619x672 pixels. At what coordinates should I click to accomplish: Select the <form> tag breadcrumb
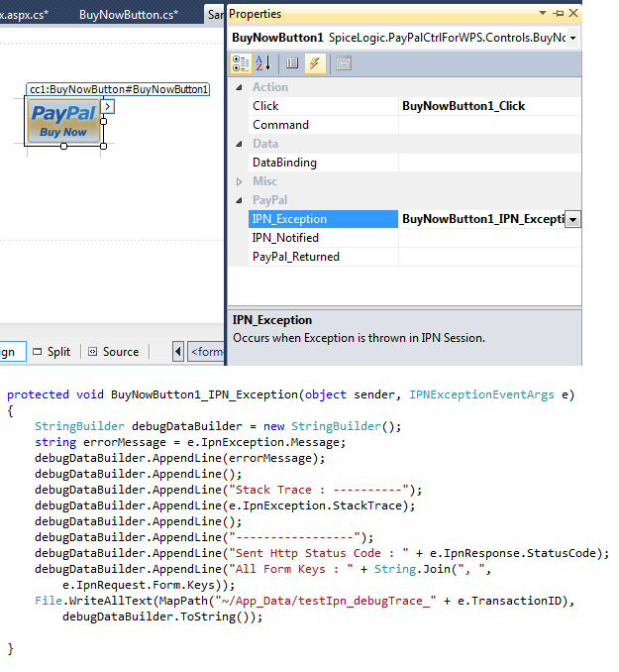[206, 352]
